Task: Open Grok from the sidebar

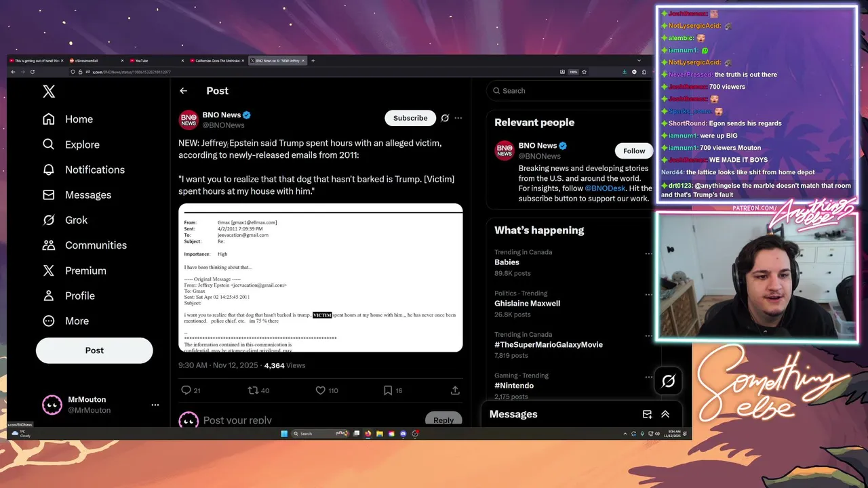Action: [65, 220]
